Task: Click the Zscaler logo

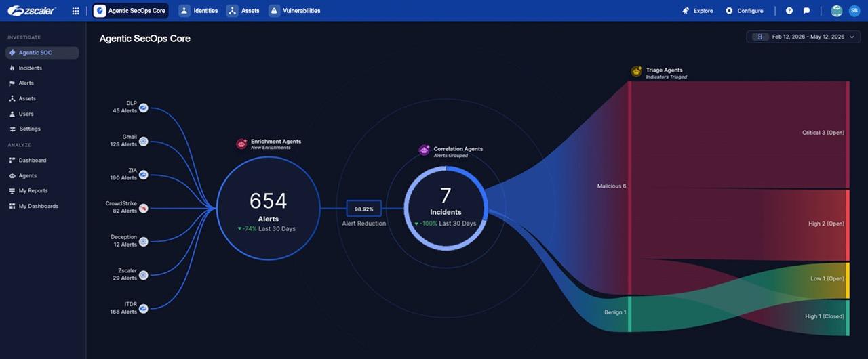Action: pos(32,11)
